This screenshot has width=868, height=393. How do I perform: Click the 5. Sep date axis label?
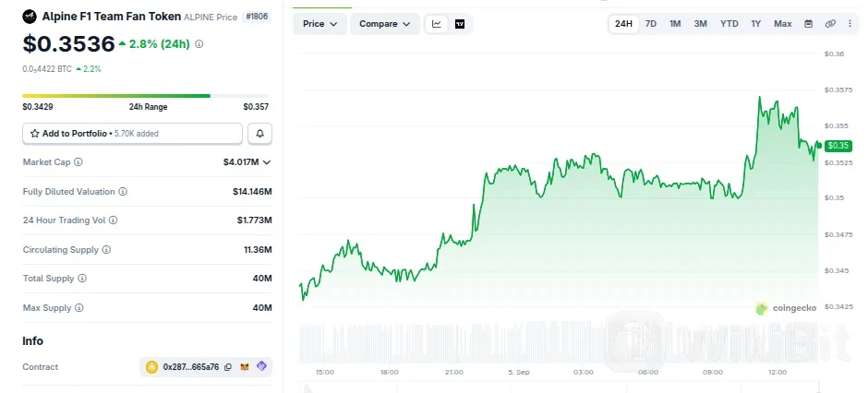(x=518, y=373)
